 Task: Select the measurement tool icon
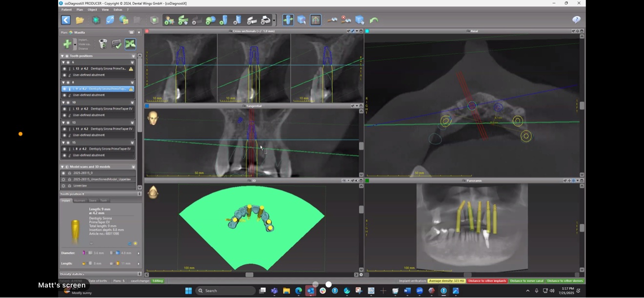point(332,20)
